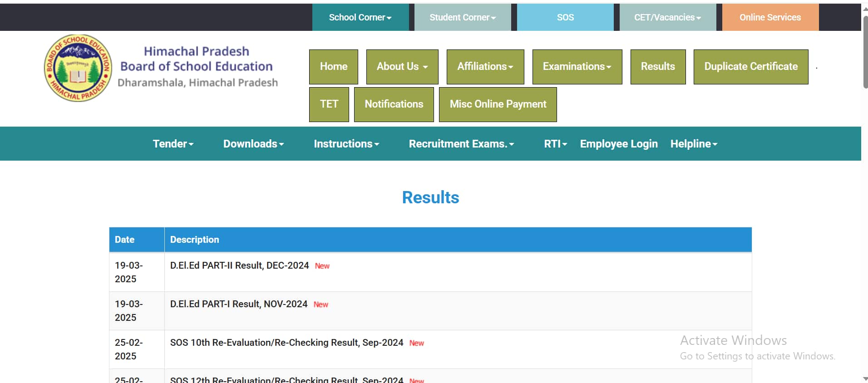The image size is (868, 383).
Task: Go to the Home page
Action: 334,67
